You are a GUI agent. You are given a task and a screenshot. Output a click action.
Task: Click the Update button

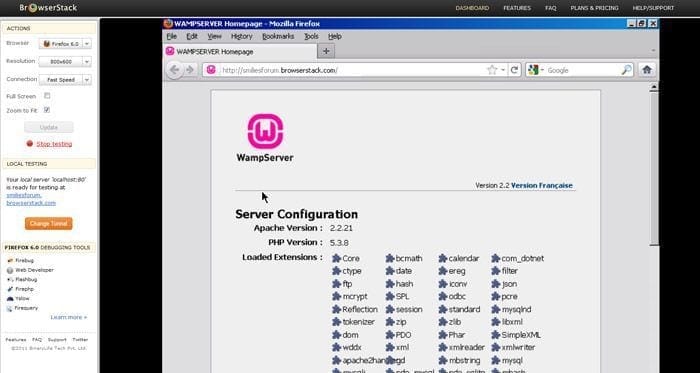[49, 127]
